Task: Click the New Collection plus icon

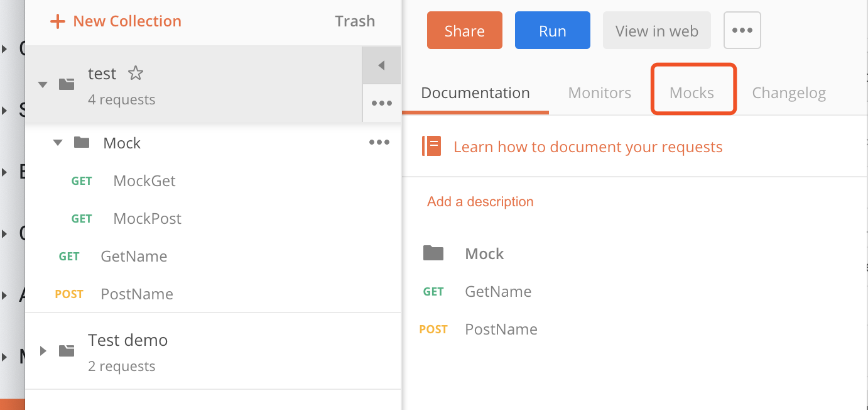Action: coord(57,21)
